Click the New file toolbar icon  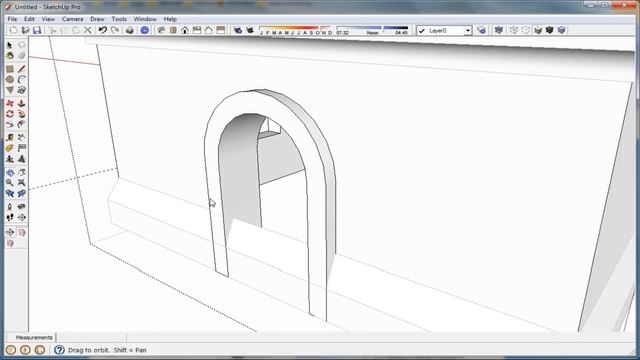[x=13, y=30]
